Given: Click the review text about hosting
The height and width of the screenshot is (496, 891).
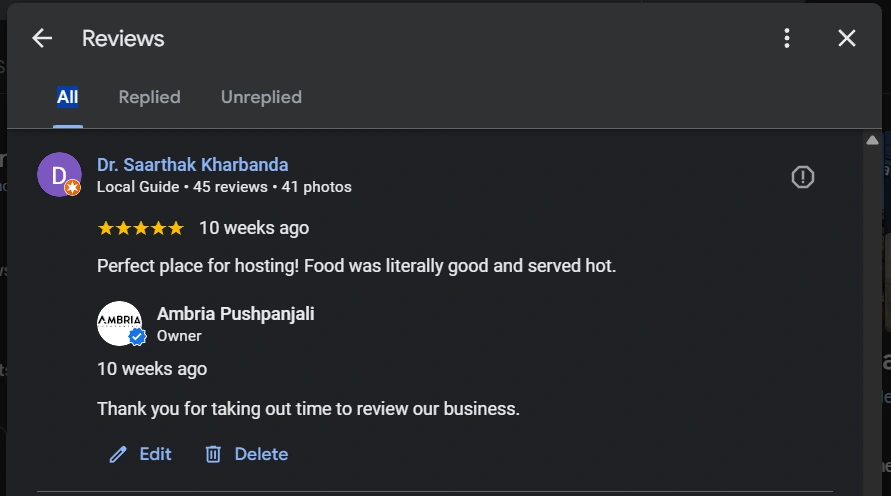Looking at the screenshot, I should 356,266.
